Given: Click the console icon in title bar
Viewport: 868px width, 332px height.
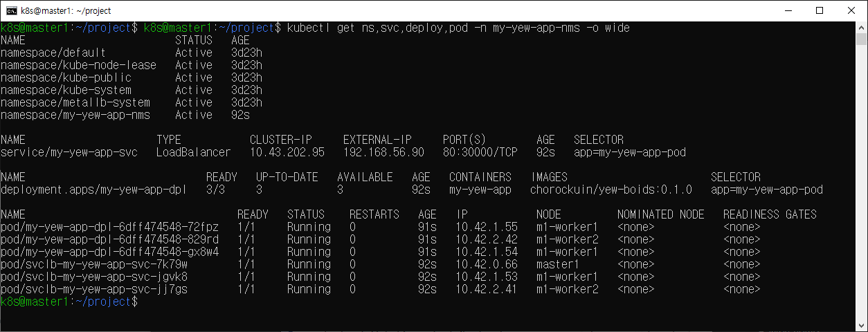Looking at the screenshot, I should [x=12, y=10].
